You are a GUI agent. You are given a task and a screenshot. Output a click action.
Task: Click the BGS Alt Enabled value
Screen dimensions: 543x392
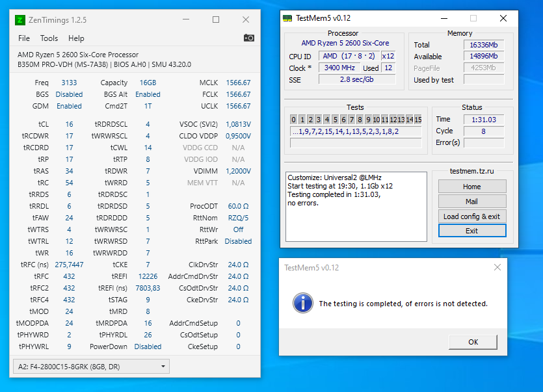(x=148, y=94)
